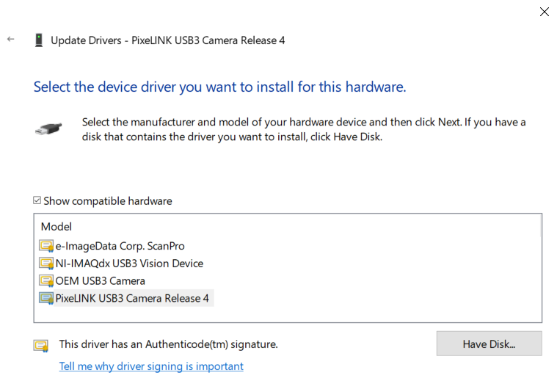557x392 pixels.
Task: Click the OEM USB3 Camera driver icon
Action: point(46,280)
